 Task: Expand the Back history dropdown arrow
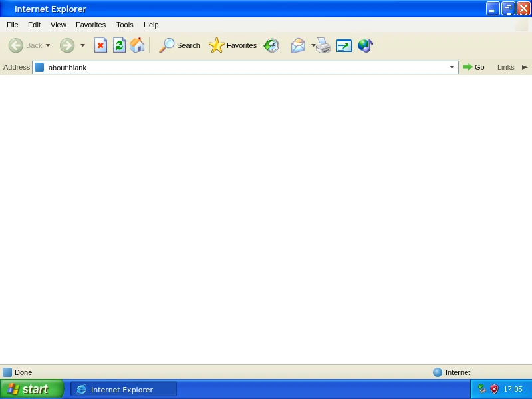coord(48,45)
